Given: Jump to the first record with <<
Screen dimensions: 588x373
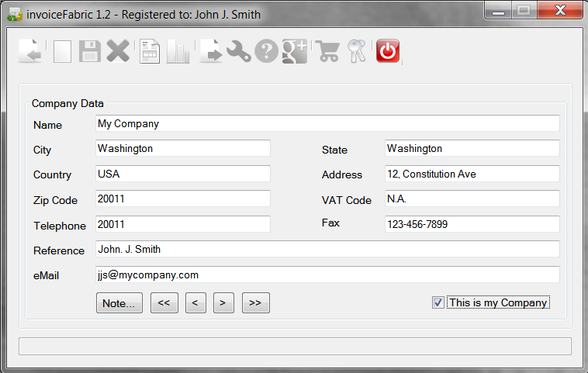Looking at the screenshot, I should click(164, 303).
